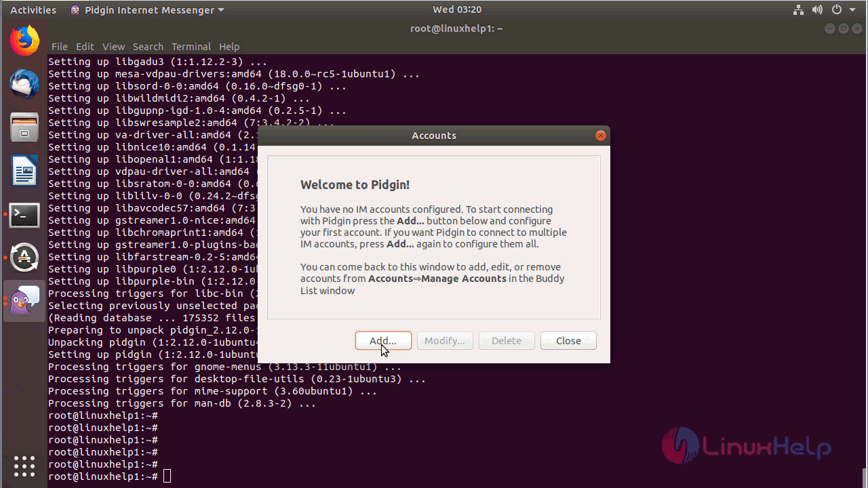Click 'Setting up libgupnp-igd-1.0-4' line
The height and width of the screenshot is (488, 868).
197,110
